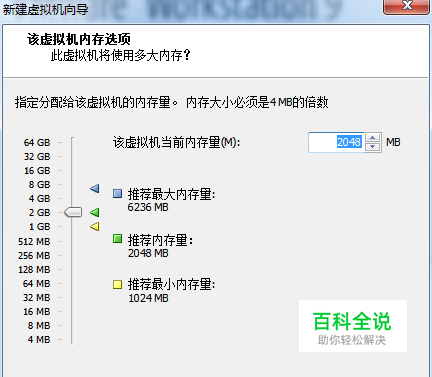The width and height of the screenshot is (432, 377).
Task: Click the memory size field showing 2048
Action: pyautogui.click(x=337, y=142)
